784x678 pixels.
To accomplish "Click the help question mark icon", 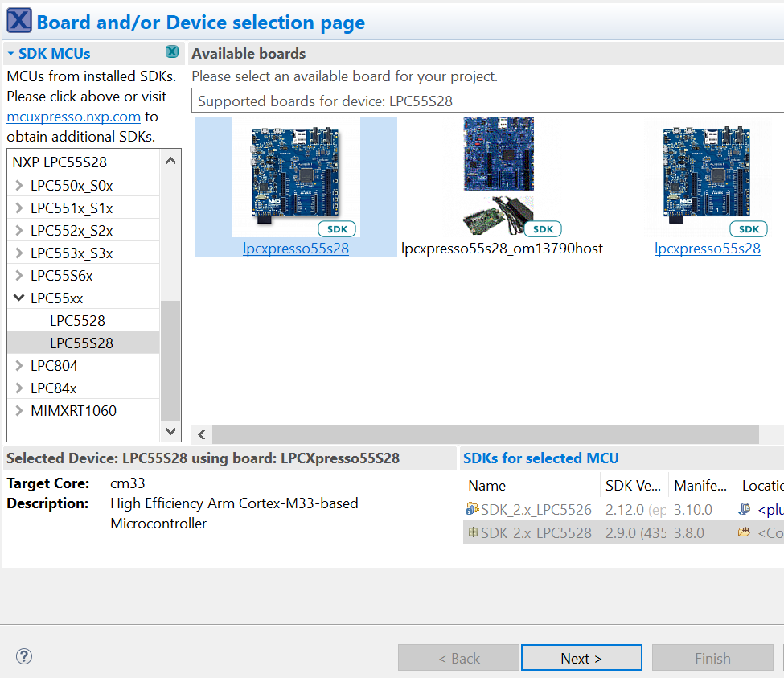I will (x=23, y=656).
